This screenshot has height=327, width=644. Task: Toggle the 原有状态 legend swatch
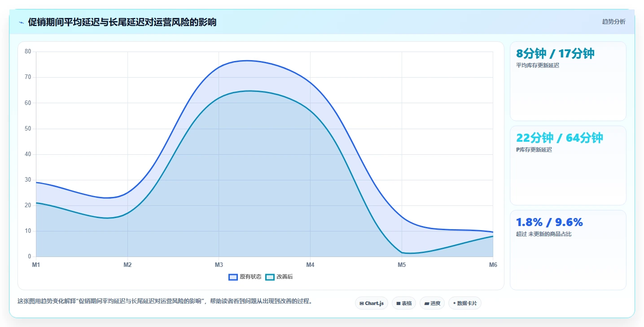(x=233, y=277)
